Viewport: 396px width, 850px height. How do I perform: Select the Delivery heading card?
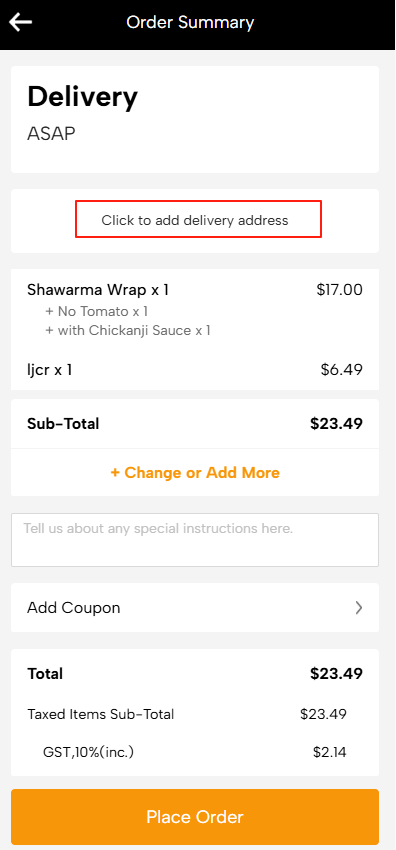coord(195,119)
